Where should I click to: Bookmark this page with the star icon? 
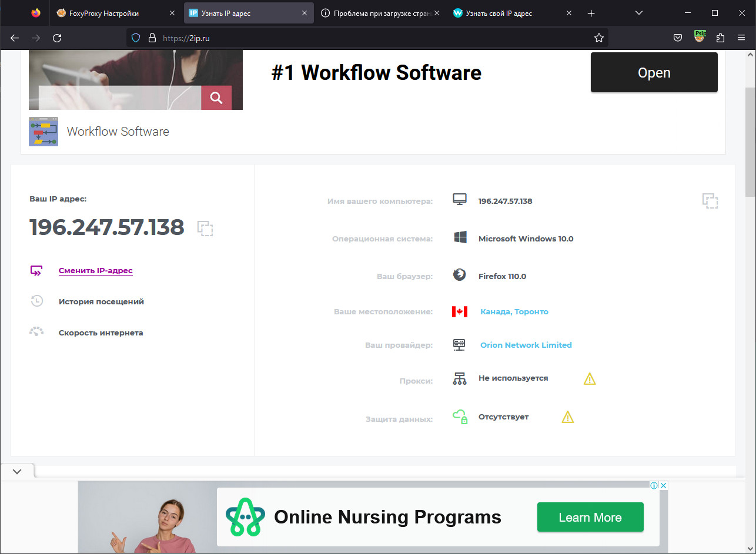click(599, 38)
